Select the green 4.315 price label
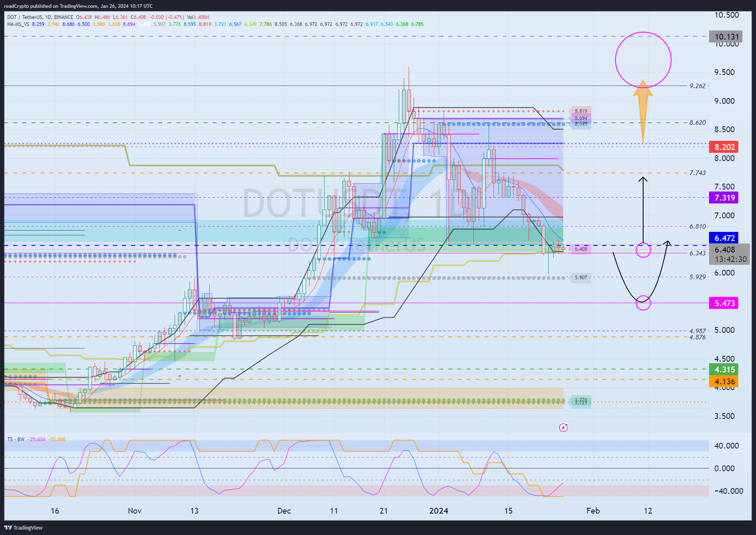 [x=724, y=369]
